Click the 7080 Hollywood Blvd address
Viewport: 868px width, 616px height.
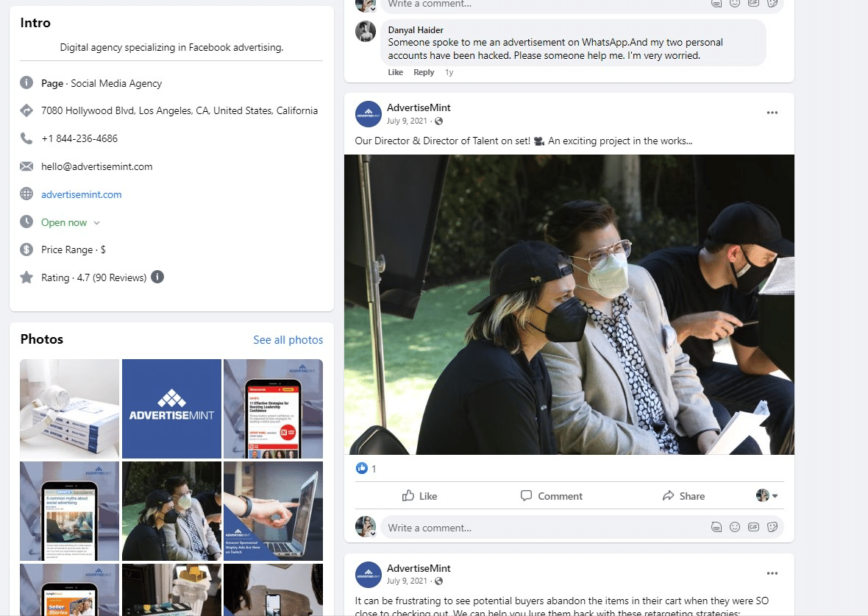[x=179, y=110]
